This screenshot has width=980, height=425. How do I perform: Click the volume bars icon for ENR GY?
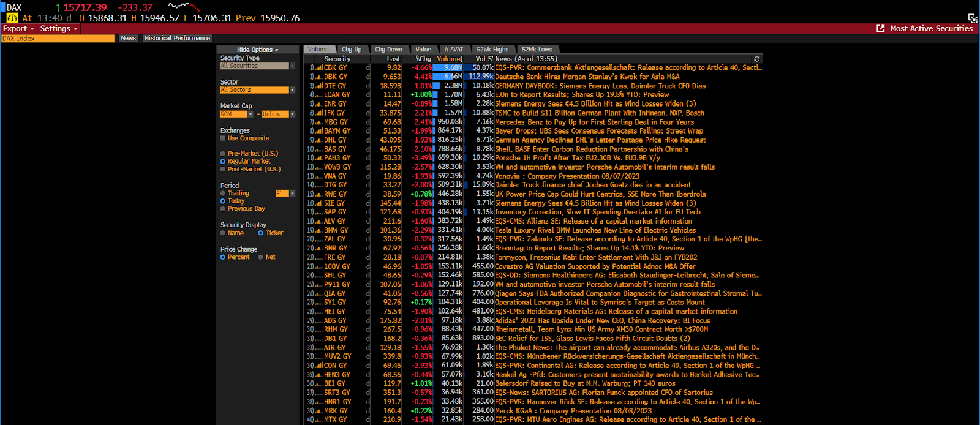(319, 104)
